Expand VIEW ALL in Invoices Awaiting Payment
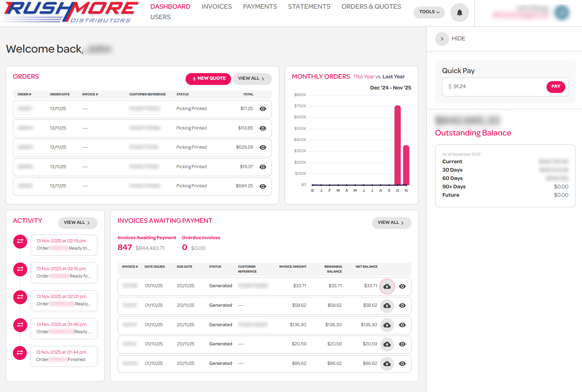 coord(391,223)
